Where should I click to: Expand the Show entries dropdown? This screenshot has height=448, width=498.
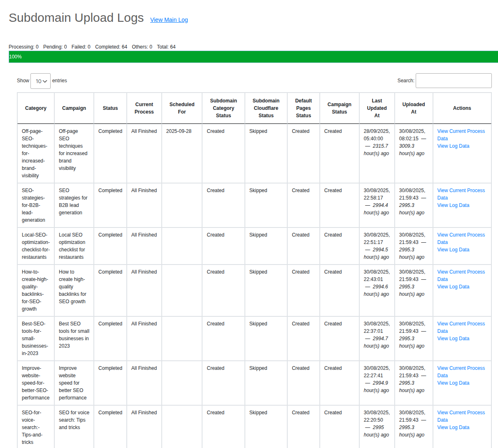(40, 81)
